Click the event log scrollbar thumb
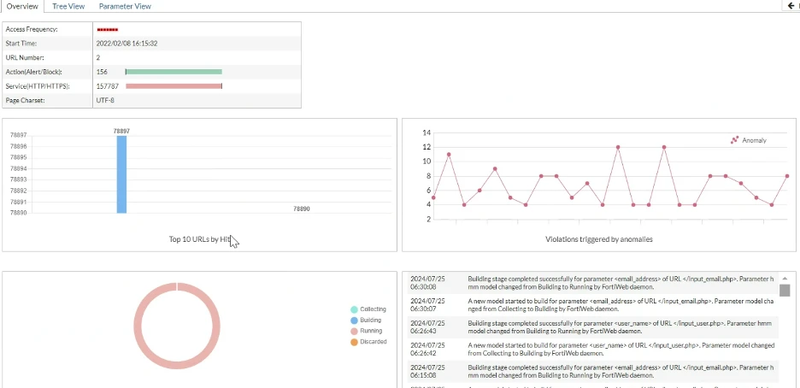The image size is (800, 388). coord(784,290)
